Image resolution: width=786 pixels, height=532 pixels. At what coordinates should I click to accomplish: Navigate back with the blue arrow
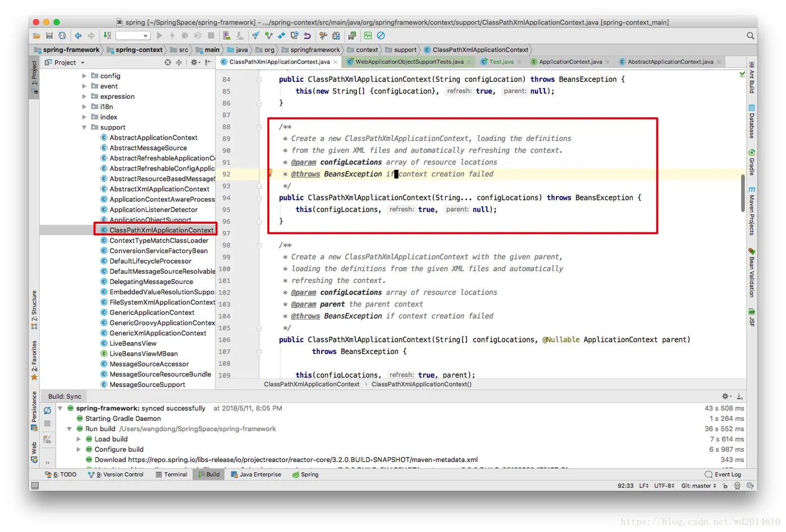[78, 36]
